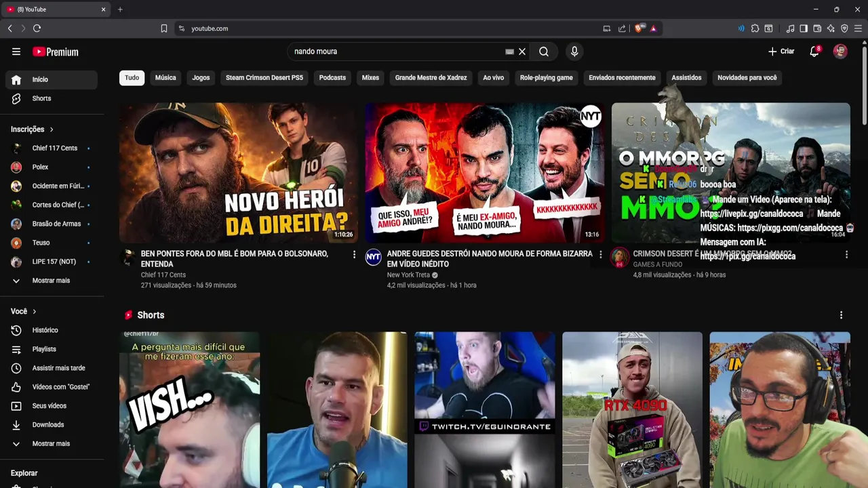Viewport: 868px width, 488px height.
Task: Open BEN PONTES FORA DO MBL title
Action: 235,259
